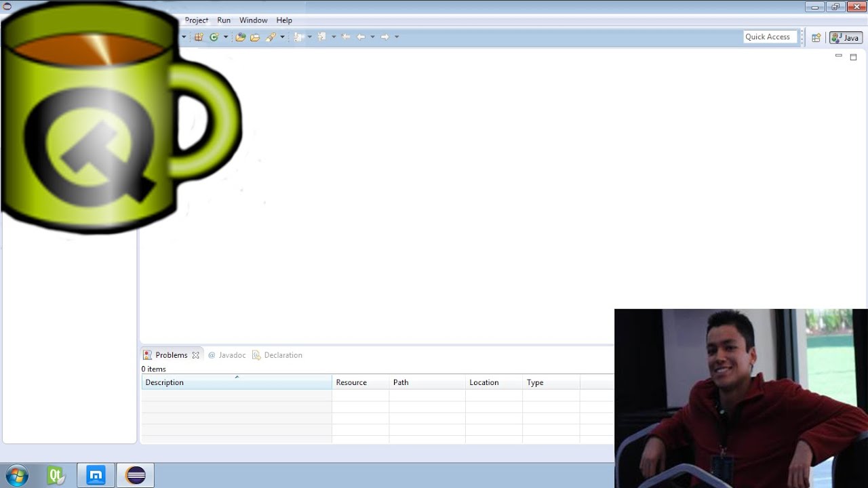The image size is (868, 488).
Task: Open the Maxthon browser taskbar icon
Action: [96, 476]
